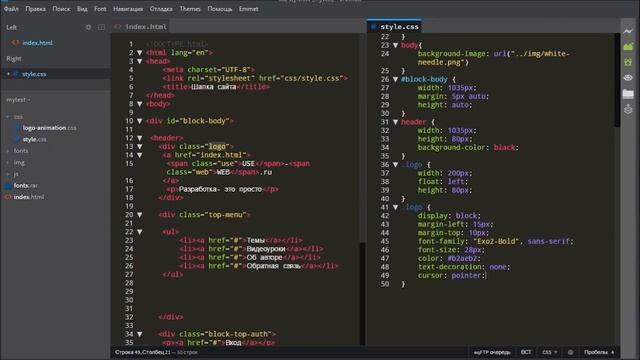Click the index.html editor vertical scrollbar
The height and width of the screenshot is (360, 640).
point(362,293)
